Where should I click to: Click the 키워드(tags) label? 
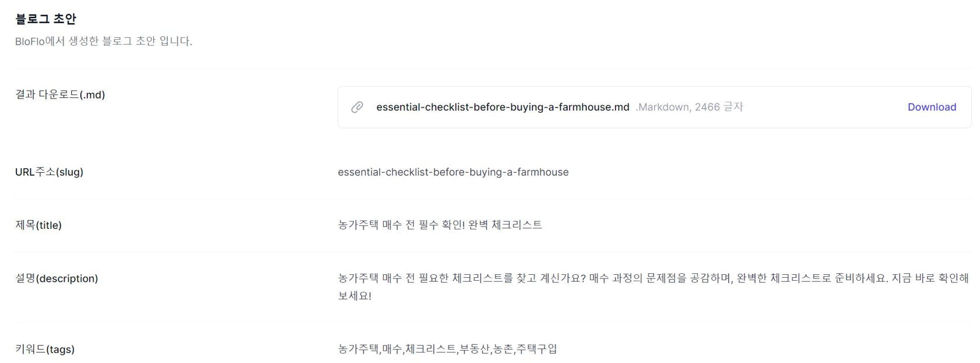click(45, 349)
